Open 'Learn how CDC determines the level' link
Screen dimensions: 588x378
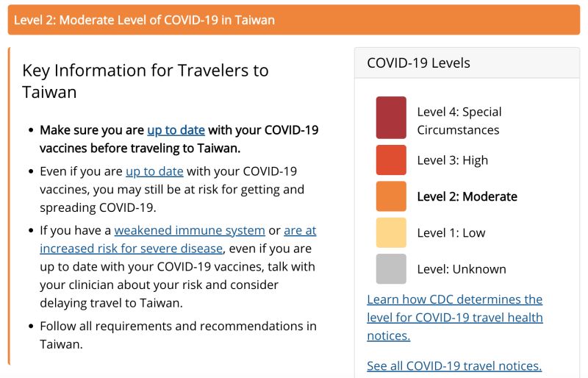pyautogui.click(x=455, y=318)
